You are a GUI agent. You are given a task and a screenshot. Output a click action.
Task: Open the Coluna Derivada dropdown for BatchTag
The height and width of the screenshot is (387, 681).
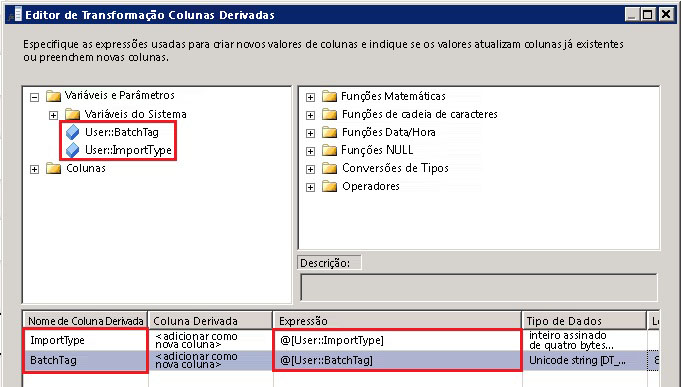[x=210, y=361]
